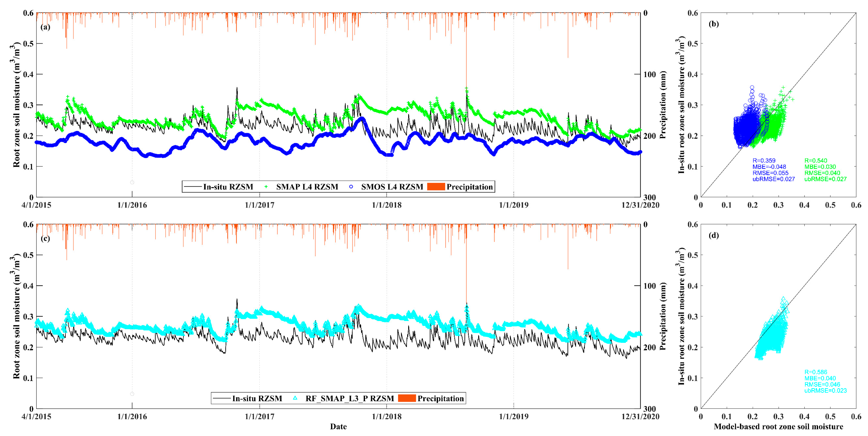Click the panel (a) label

[45, 27]
